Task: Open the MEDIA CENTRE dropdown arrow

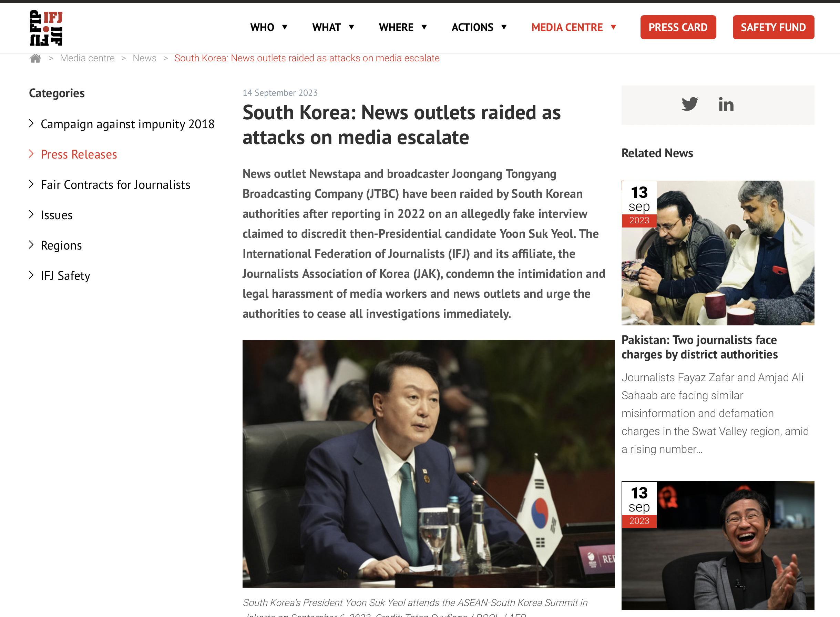Action: point(613,27)
